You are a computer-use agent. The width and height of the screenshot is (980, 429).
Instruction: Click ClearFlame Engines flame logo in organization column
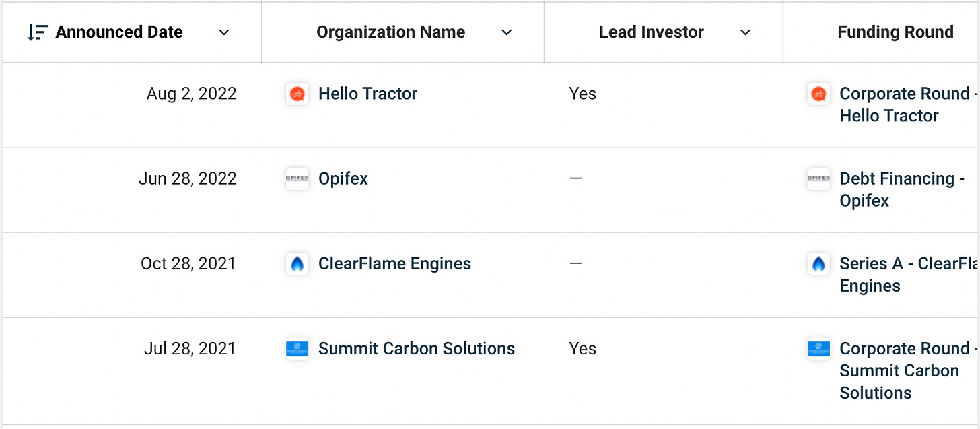coord(297,264)
